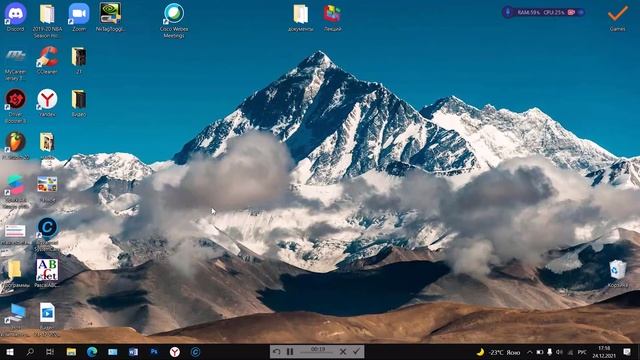Launch Microsoft Edge from taskbar
The image size is (640, 360).
[92, 352]
